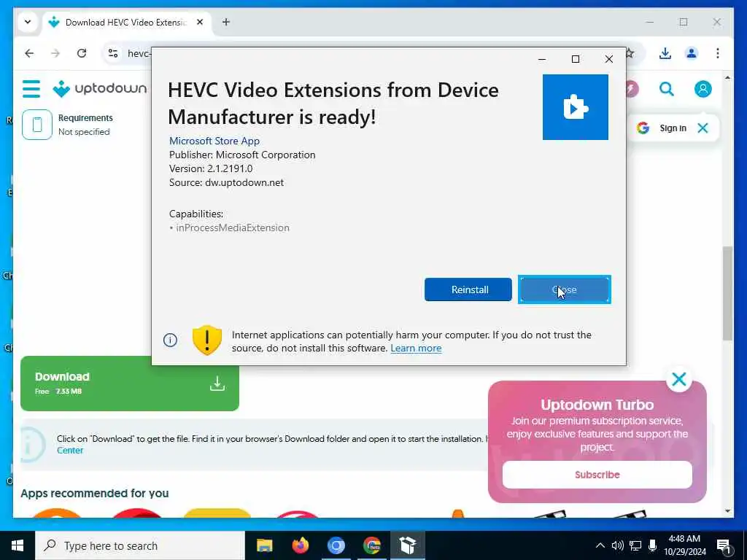
Task: Click the microphone tray icon
Action: (653, 545)
